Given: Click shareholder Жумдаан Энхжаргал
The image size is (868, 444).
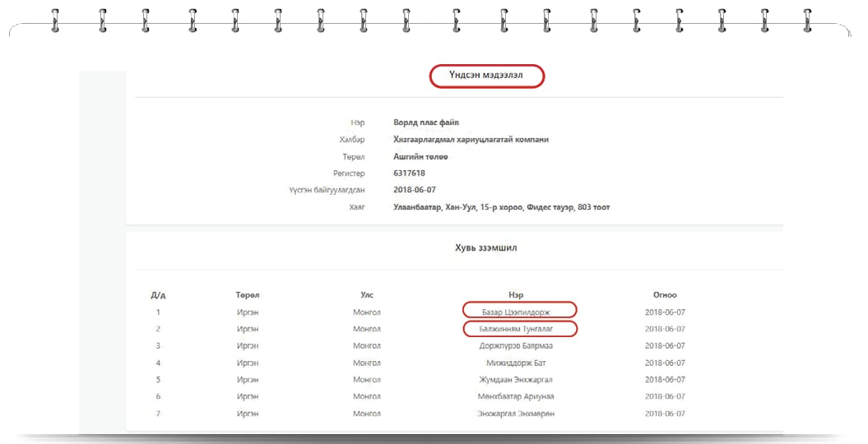Looking at the screenshot, I should [516, 380].
